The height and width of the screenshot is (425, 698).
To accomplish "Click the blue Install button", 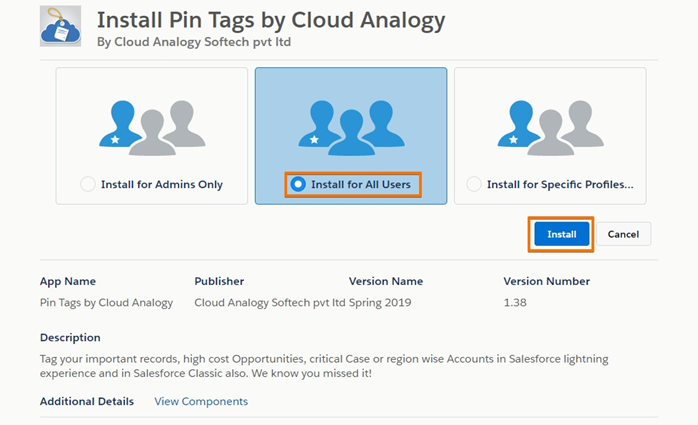I will coord(561,234).
